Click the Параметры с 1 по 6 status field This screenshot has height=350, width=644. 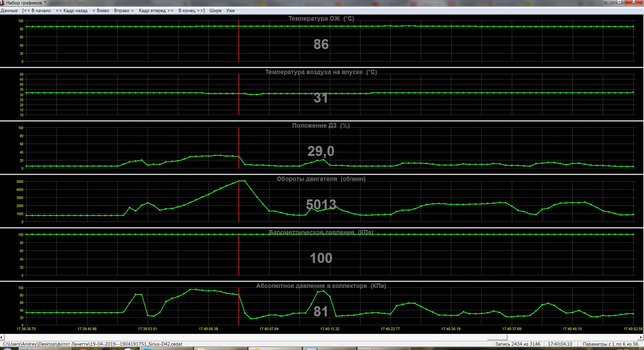coord(610,344)
